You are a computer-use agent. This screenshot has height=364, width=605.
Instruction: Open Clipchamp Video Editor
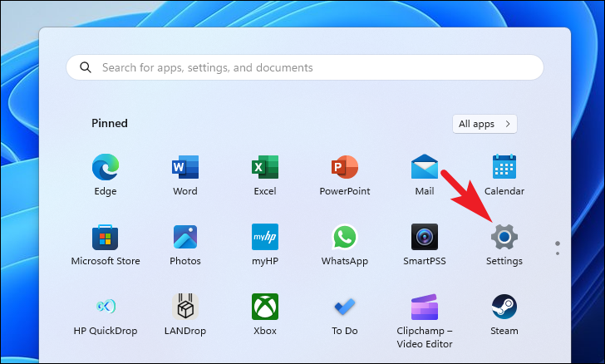pyautogui.click(x=425, y=307)
